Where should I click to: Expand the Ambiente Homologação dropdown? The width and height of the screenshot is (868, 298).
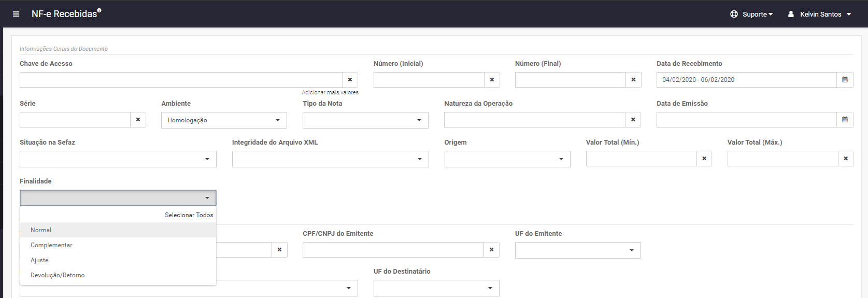click(x=224, y=120)
